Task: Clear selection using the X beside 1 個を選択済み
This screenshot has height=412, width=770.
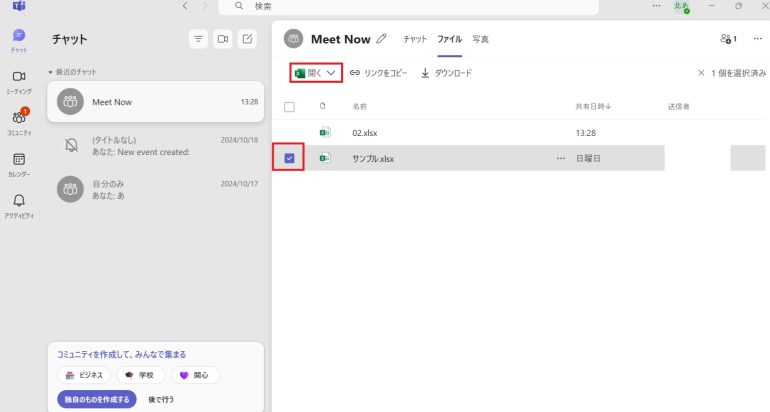Action: [701, 73]
